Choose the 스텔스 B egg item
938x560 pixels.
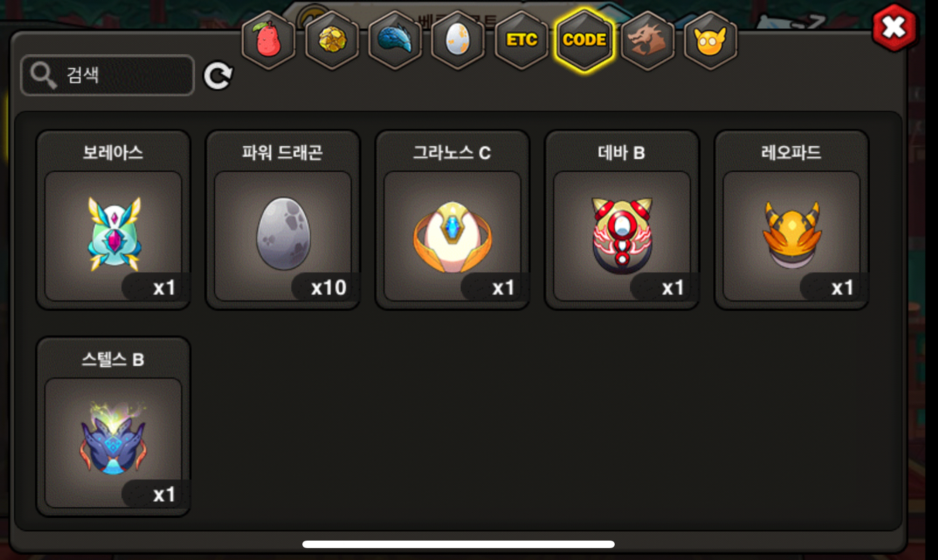(x=114, y=427)
